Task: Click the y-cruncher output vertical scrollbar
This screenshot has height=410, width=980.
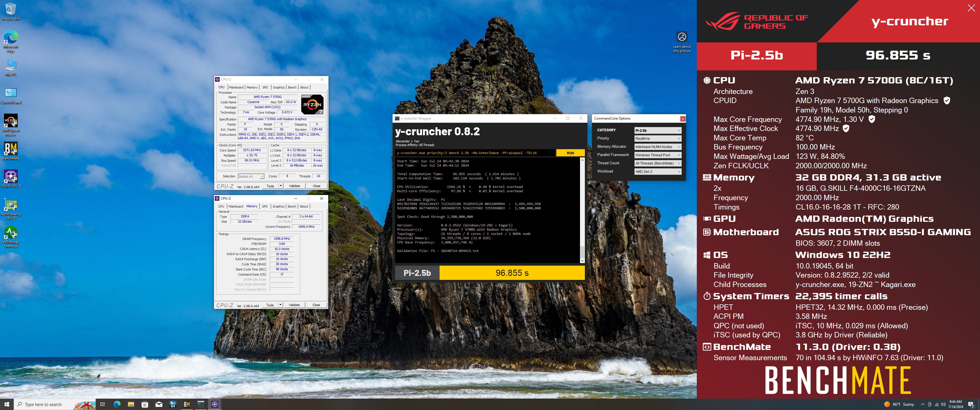Action: (x=582, y=210)
